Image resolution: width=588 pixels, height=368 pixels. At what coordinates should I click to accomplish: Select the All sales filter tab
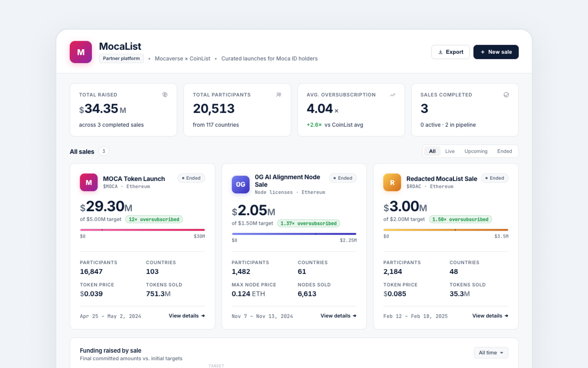tap(432, 151)
